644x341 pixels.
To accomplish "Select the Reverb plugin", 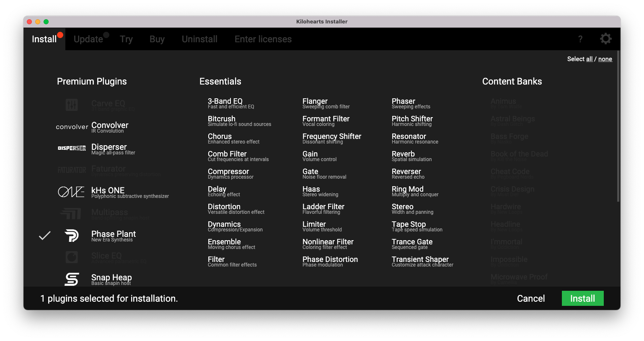I will click(411, 156).
